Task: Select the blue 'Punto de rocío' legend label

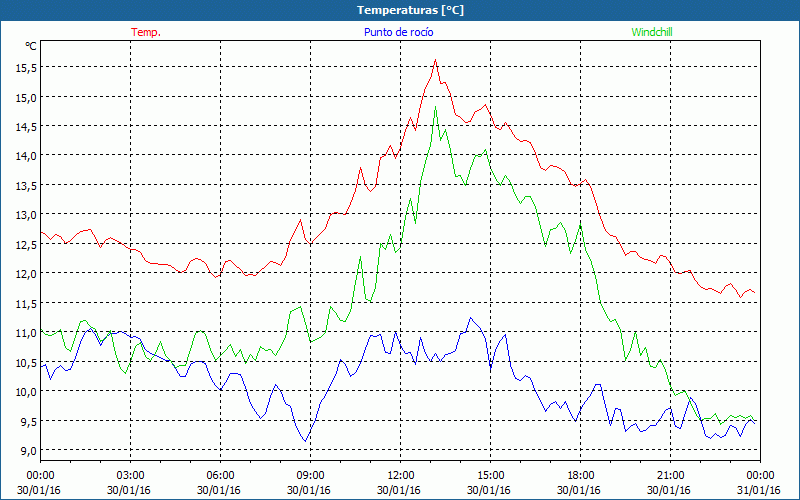Action: tap(398, 32)
